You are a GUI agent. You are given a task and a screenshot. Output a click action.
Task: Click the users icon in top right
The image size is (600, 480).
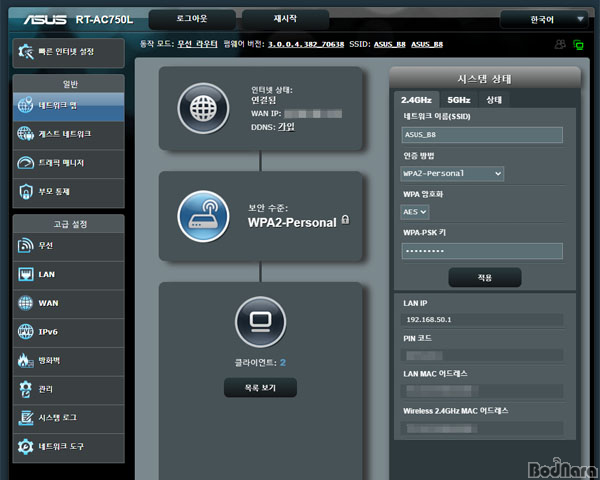[560, 45]
